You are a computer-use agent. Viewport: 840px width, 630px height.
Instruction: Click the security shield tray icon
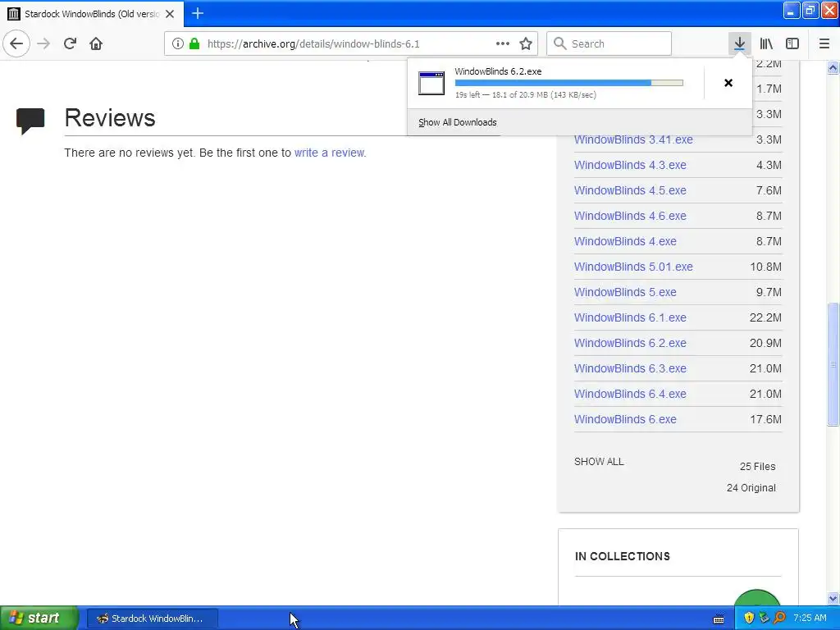(x=749, y=618)
